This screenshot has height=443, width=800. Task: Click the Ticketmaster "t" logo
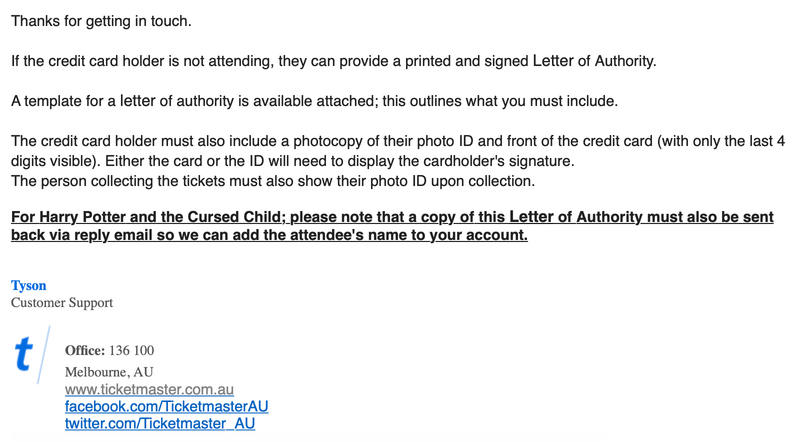[x=24, y=354]
